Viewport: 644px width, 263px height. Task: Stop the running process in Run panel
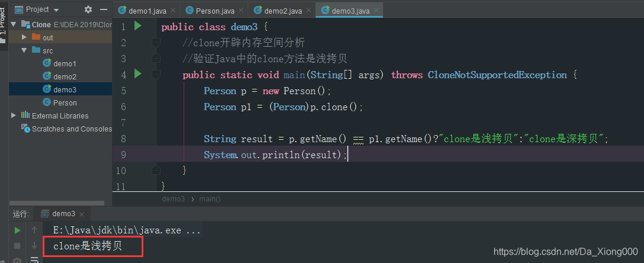coord(17,246)
